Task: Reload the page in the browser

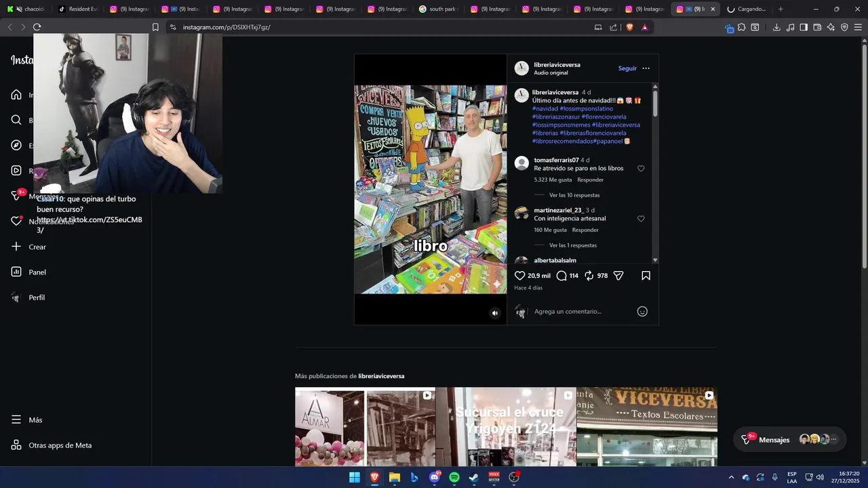Action: [x=37, y=27]
